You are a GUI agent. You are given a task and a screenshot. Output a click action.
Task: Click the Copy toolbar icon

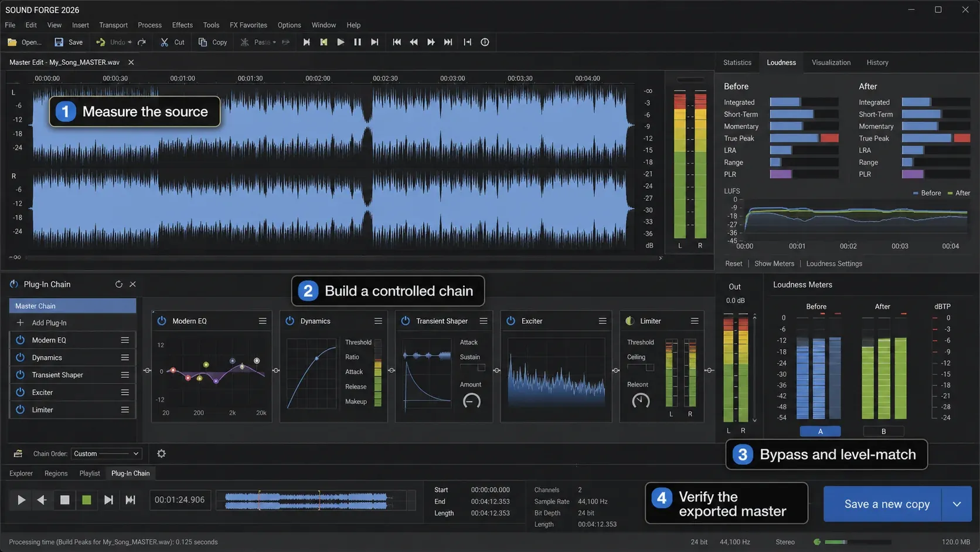point(203,42)
